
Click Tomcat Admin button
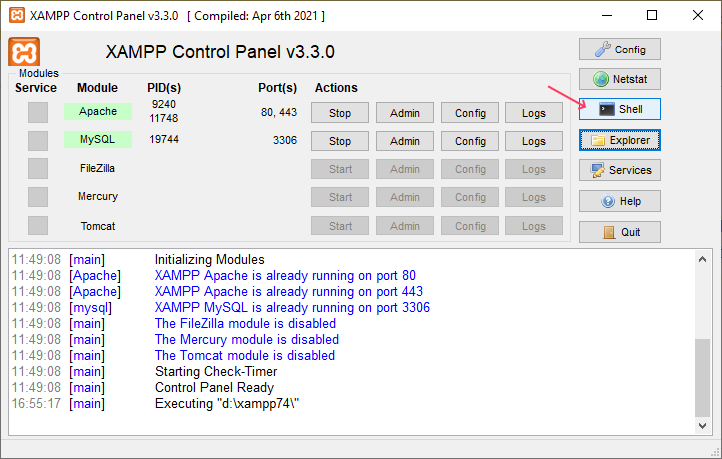click(x=405, y=226)
